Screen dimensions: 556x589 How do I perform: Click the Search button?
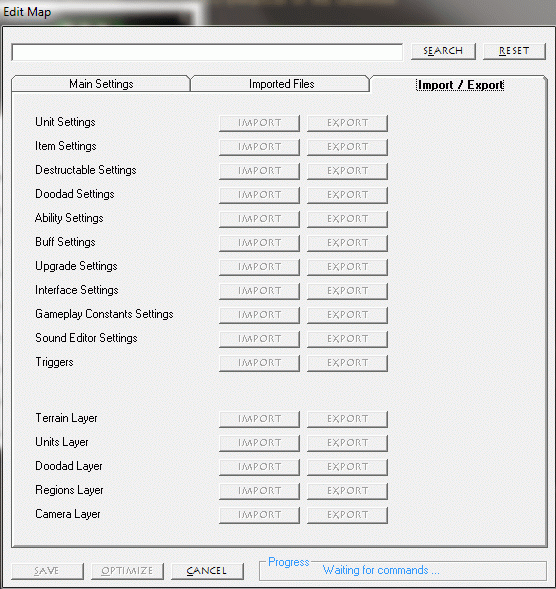coord(443,51)
